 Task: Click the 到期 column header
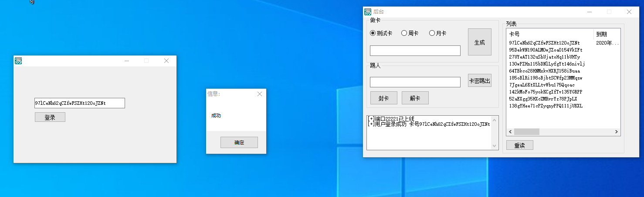(x=606, y=34)
